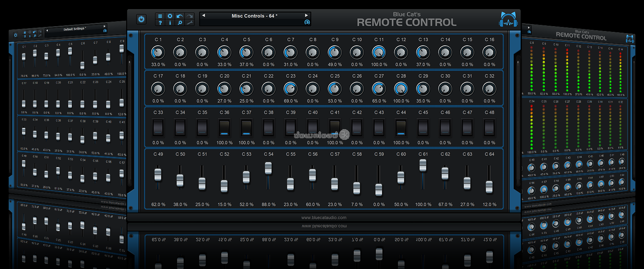Open the help question mark icon

click(x=160, y=23)
